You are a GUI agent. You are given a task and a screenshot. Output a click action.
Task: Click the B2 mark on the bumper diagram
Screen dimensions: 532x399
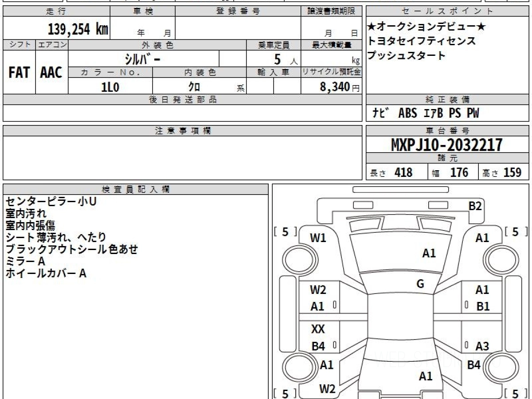475,206
